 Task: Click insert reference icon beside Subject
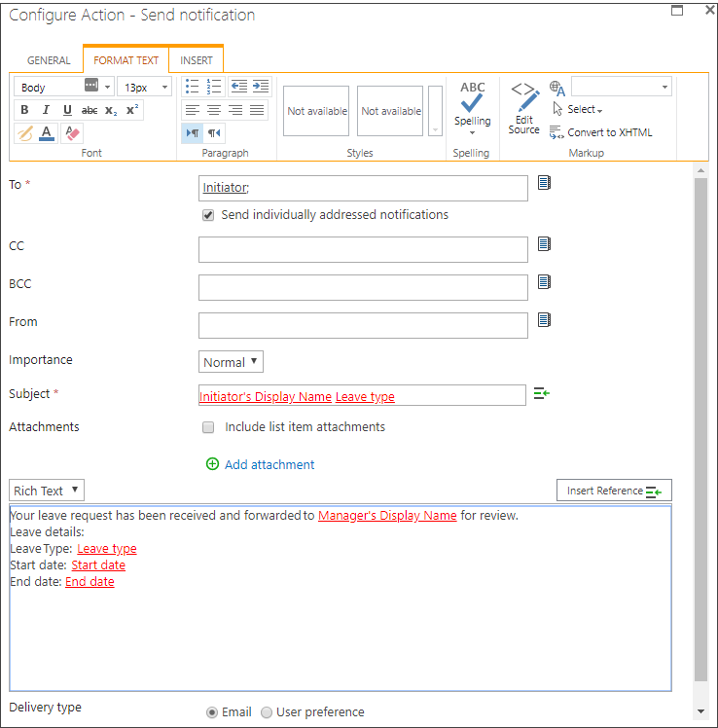click(x=542, y=394)
